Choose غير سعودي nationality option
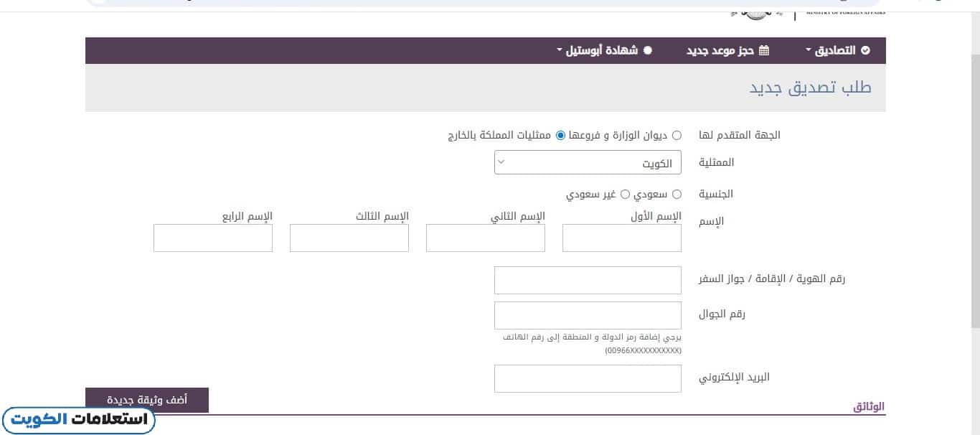980x435 pixels. point(624,194)
